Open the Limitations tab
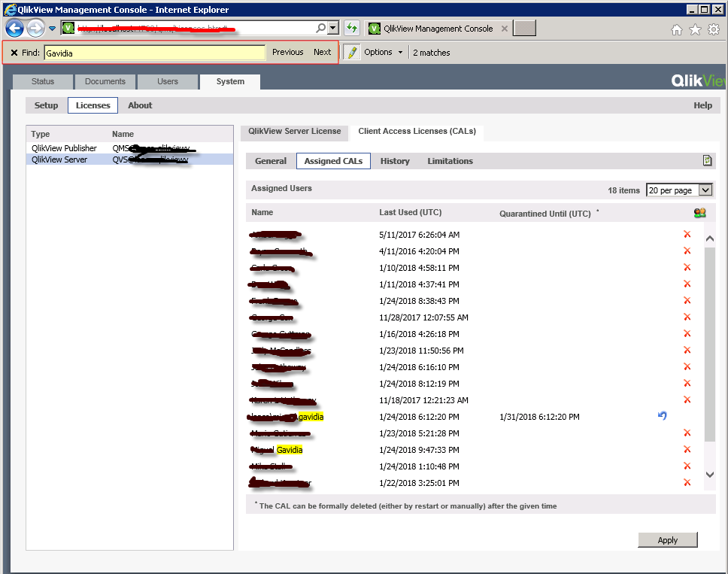This screenshot has height=574, width=728. (x=450, y=161)
